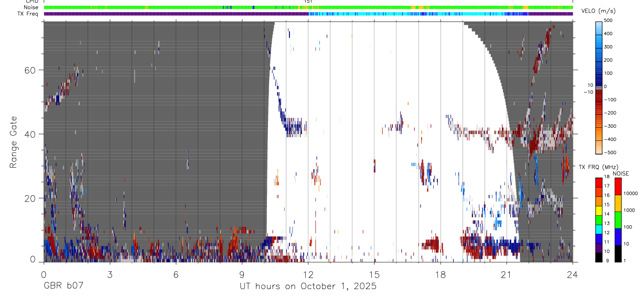Click the 10000 label on the NOISE scale
This screenshot has width=644, height=297.
click(630, 194)
